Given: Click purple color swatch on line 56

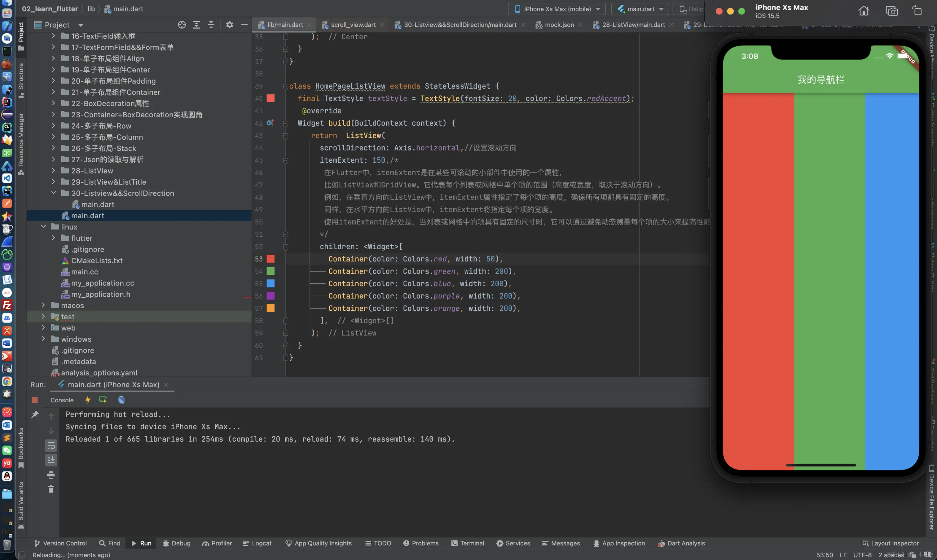Looking at the screenshot, I should [271, 296].
